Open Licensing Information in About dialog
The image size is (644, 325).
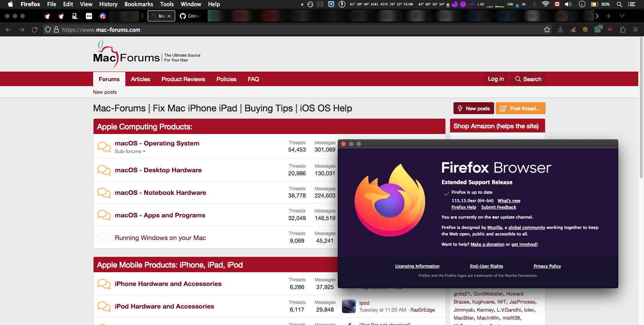tap(417, 266)
